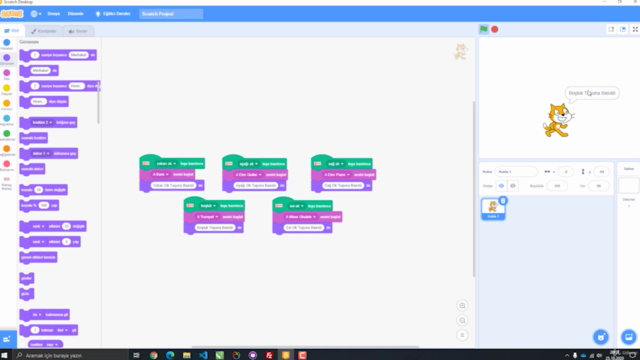The width and height of the screenshot is (640, 360).
Task: Select the Bloklarım category
Action: [7, 165]
